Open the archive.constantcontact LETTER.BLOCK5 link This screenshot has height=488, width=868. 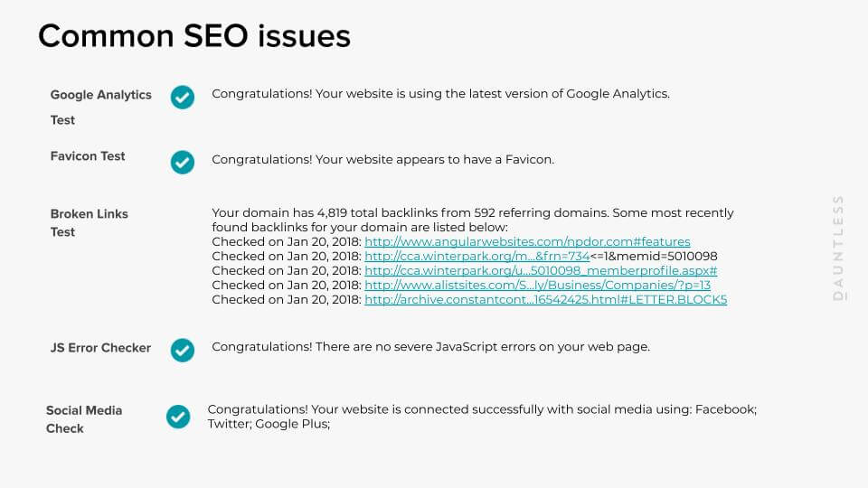pyautogui.click(x=545, y=300)
